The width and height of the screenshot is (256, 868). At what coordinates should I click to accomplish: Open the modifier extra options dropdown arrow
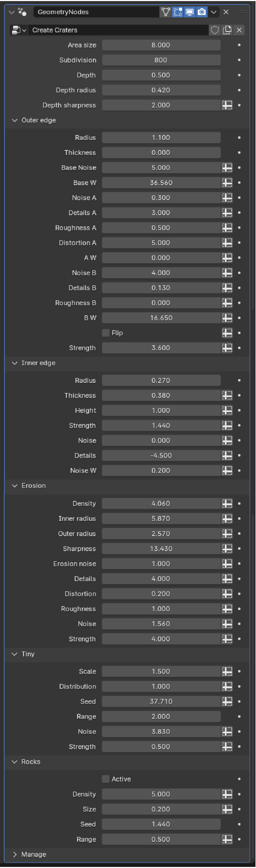(x=213, y=12)
